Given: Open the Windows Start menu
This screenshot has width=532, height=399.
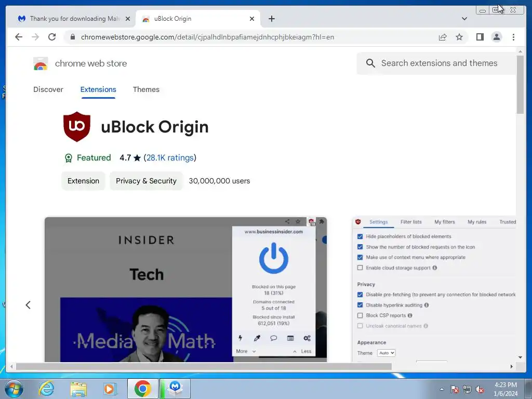Looking at the screenshot, I should pyautogui.click(x=14, y=389).
